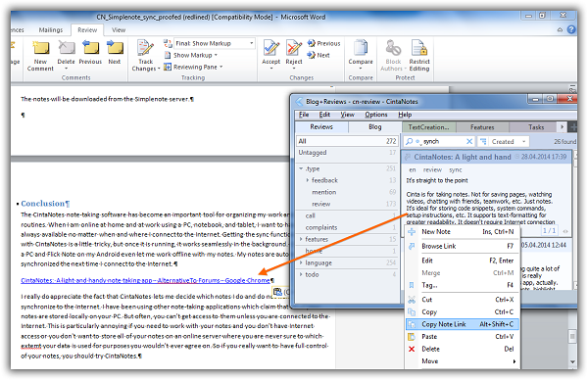588x380 pixels.
Task: Select the mention tag
Action: click(324, 192)
